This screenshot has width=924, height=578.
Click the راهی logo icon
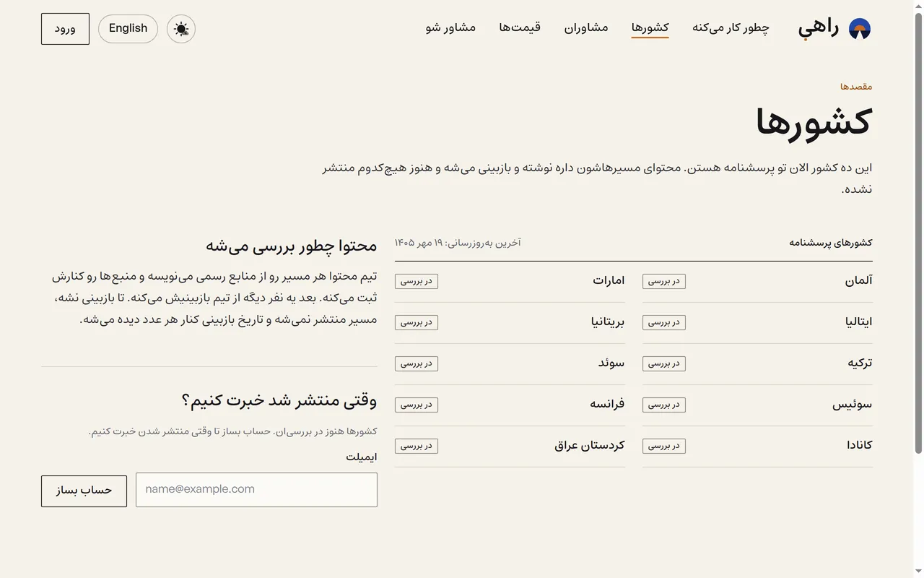pyautogui.click(x=860, y=29)
